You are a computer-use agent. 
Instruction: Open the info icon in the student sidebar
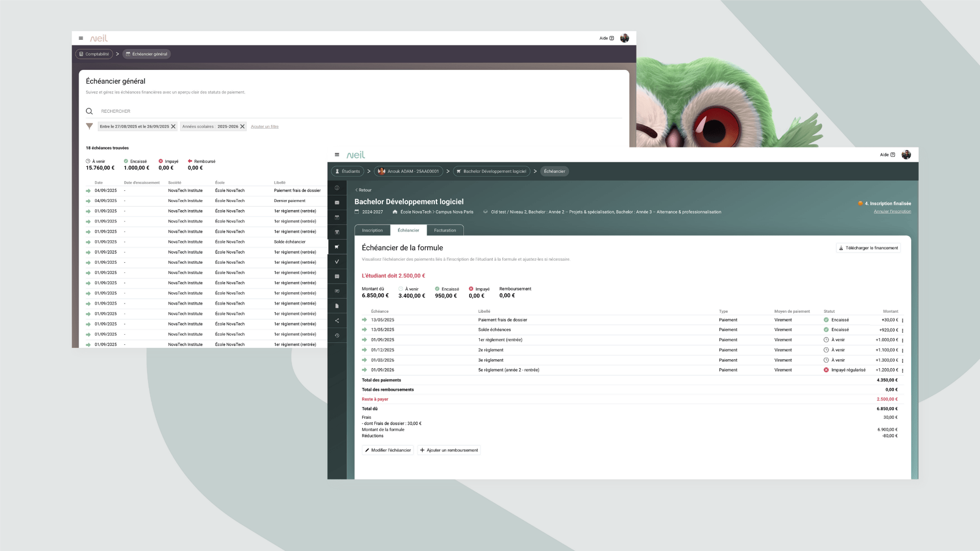[x=337, y=188]
